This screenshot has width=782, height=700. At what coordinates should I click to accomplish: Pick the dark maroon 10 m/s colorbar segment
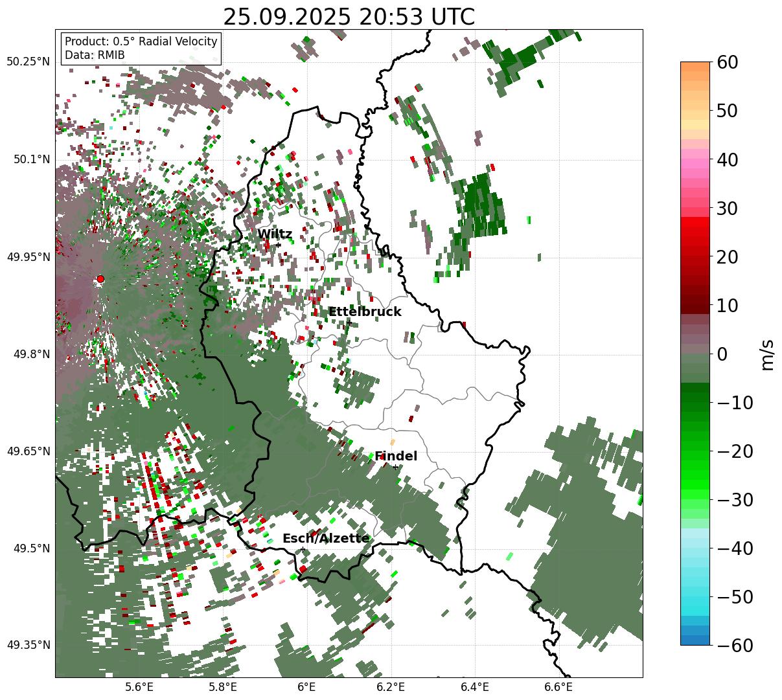(695, 305)
